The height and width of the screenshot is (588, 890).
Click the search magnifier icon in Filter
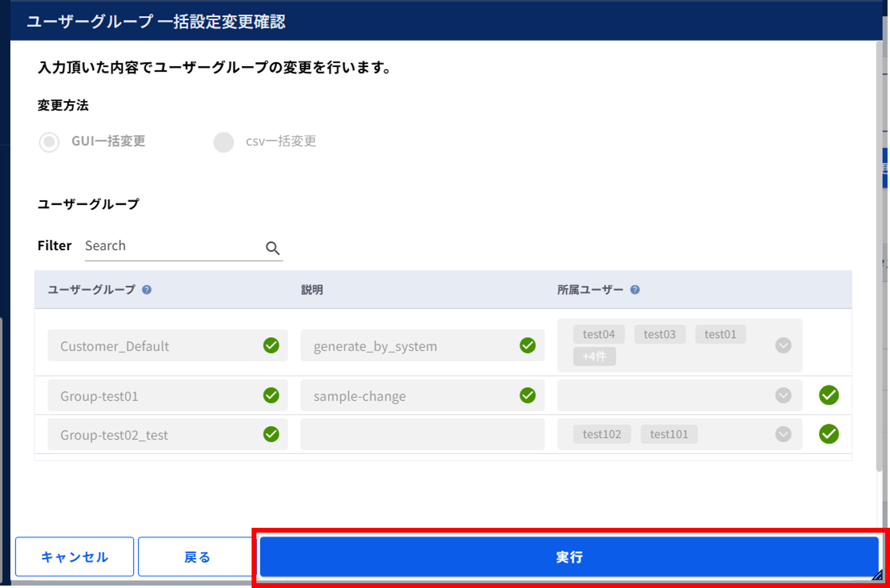(273, 248)
